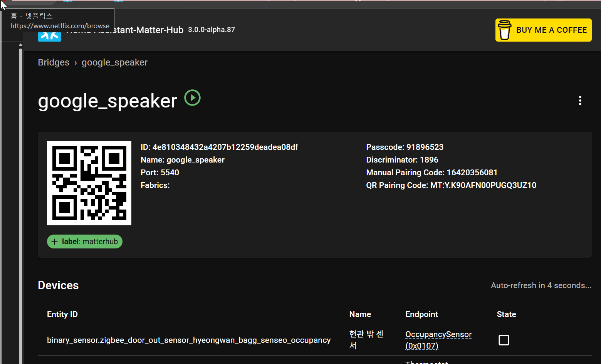This screenshot has height=364, width=601.
Task: Click the Passcode: 91896523 text
Action: tap(405, 147)
